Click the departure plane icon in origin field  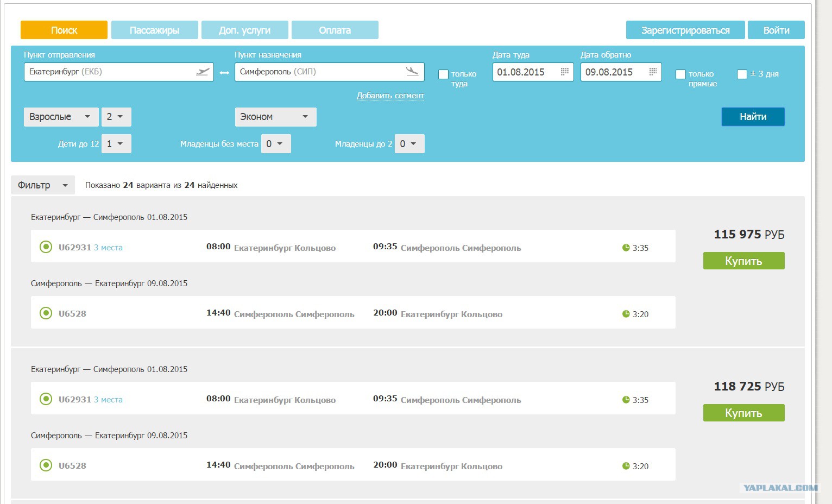[x=203, y=72]
